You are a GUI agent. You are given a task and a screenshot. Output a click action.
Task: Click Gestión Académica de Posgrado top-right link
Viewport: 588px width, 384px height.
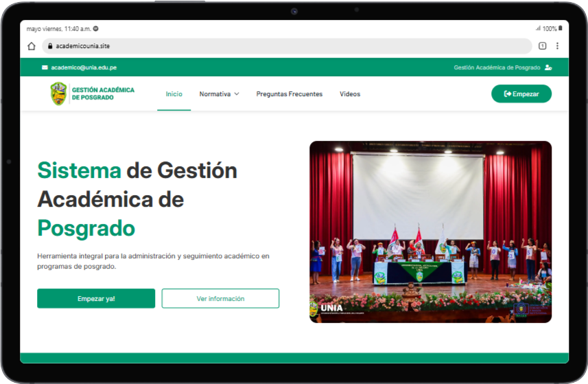pos(497,67)
